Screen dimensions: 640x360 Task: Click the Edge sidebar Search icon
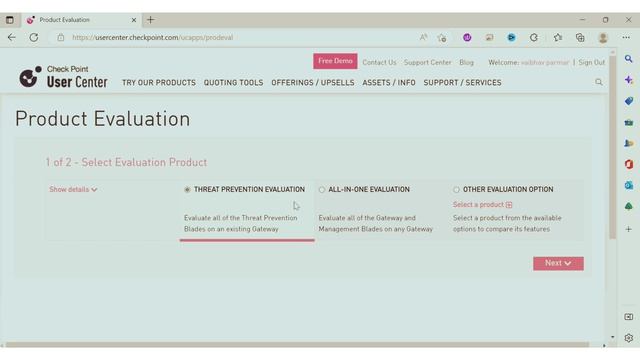click(629, 59)
